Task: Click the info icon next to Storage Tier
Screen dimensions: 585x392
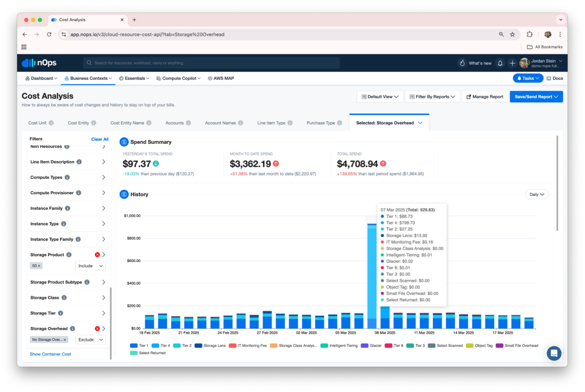Action: [61, 313]
